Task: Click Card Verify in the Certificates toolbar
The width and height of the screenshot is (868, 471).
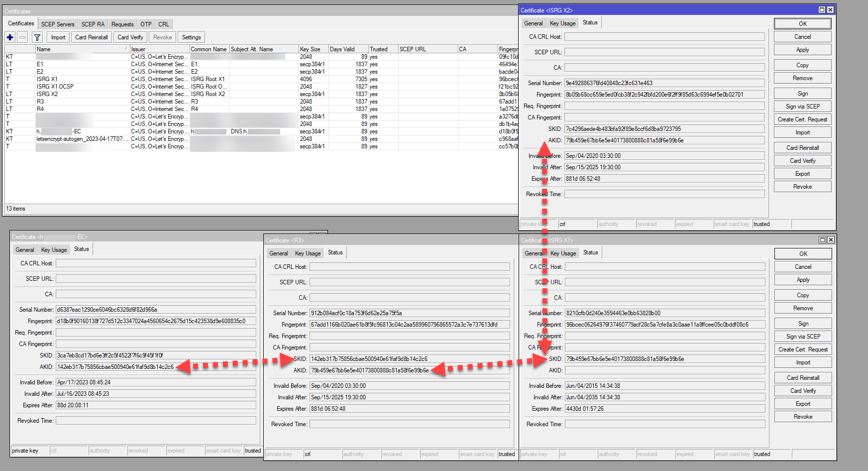Action: pos(130,37)
